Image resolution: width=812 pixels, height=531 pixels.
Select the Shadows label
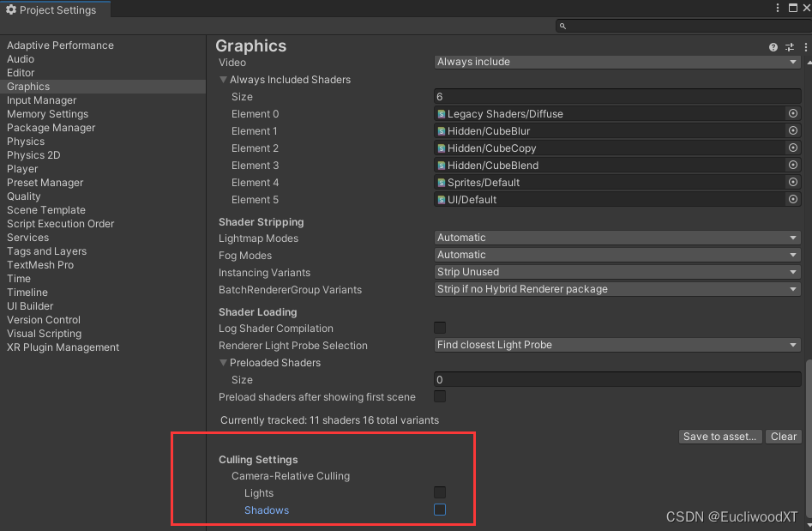tap(267, 510)
